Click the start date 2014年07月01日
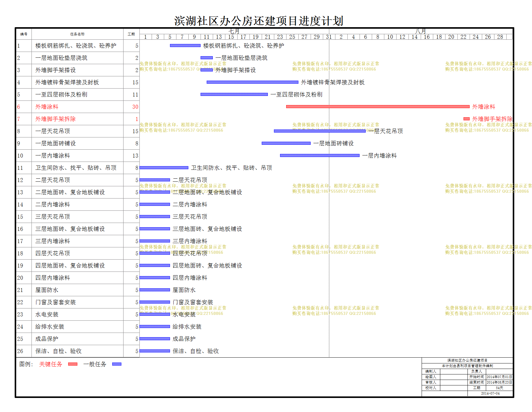The width and height of the screenshot is (532, 412). tap(499, 377)
